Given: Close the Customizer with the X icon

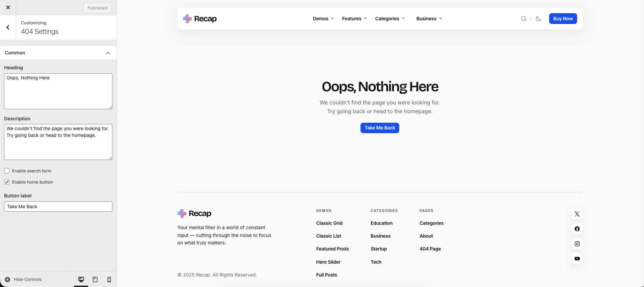Looking at the screenshot, I should coord(8,7).
